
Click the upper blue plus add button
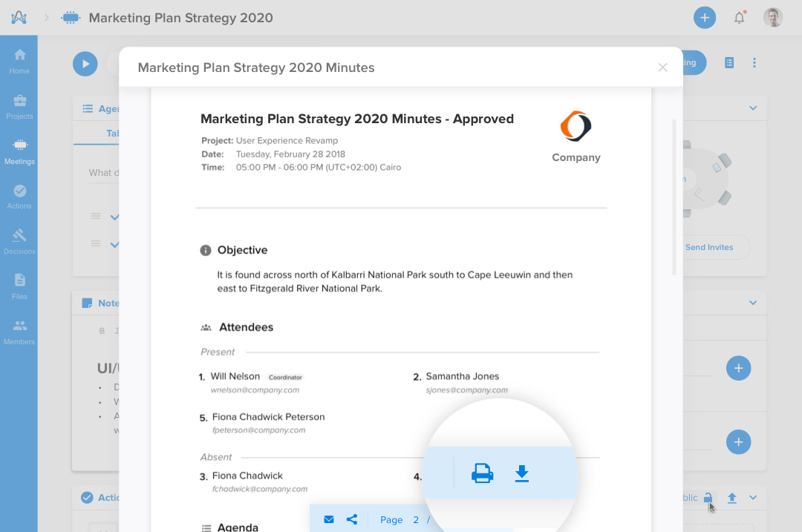point(738,368)
